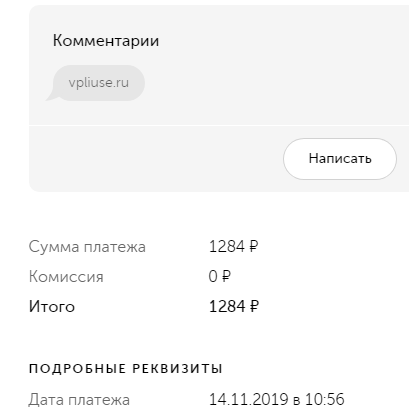The height and width of the screenshot is (413, 409).
Task: Select the 1284 total beside Итого
Action: click(226, 306)
